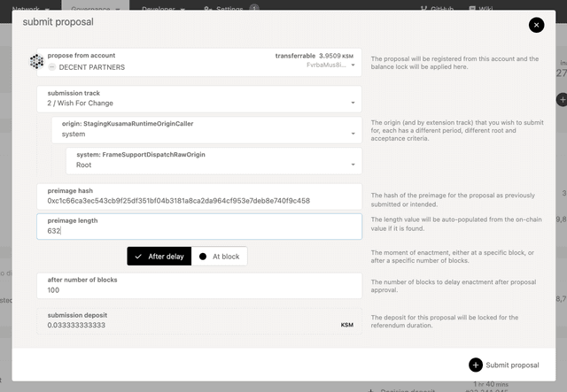Open the StagingKusamaRuntimeOriginCaller origin dropdown
The width and height of the screenshot is (567, 392).
[x=353, y=135]
